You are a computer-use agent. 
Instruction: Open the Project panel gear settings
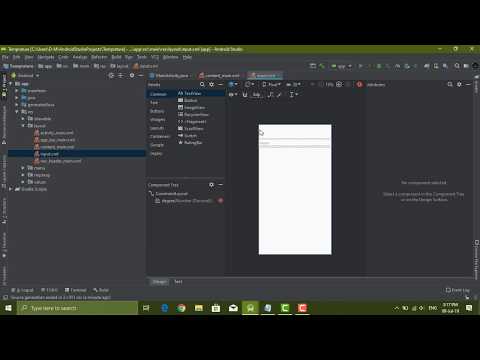pos(132,76)
